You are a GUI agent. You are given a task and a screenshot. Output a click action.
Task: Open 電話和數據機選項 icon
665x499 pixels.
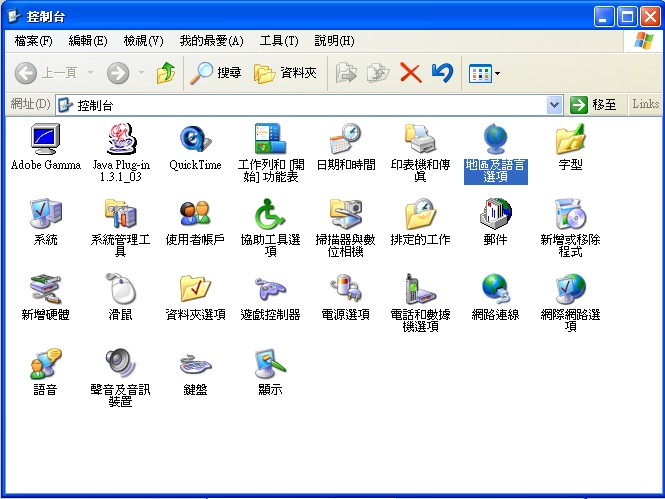point(420,289)
